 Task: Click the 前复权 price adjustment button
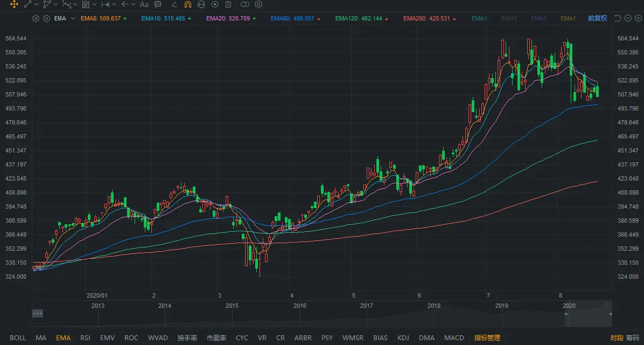597,18
